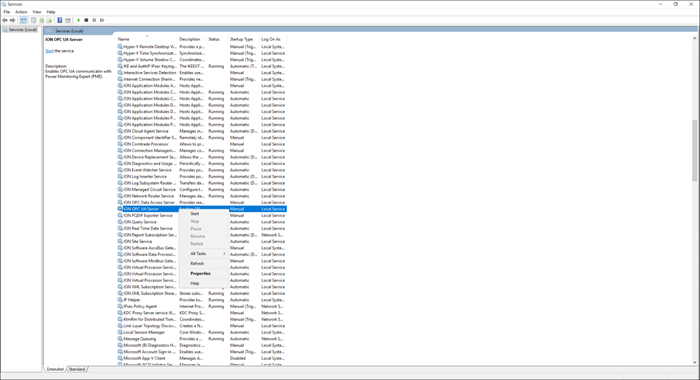Select the KDC Proxy Server service row
700x380 pixels.
pos(201,313)
